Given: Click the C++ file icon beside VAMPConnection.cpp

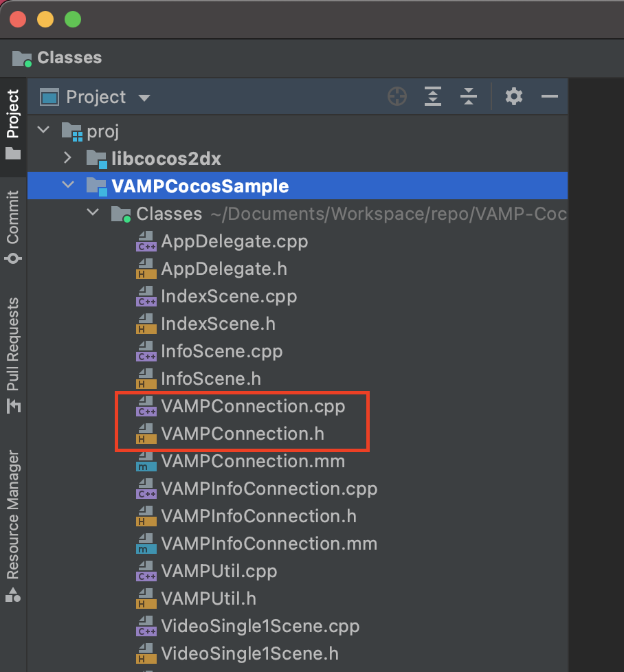Looking at the screenshot, I should [x=145, y=406].
